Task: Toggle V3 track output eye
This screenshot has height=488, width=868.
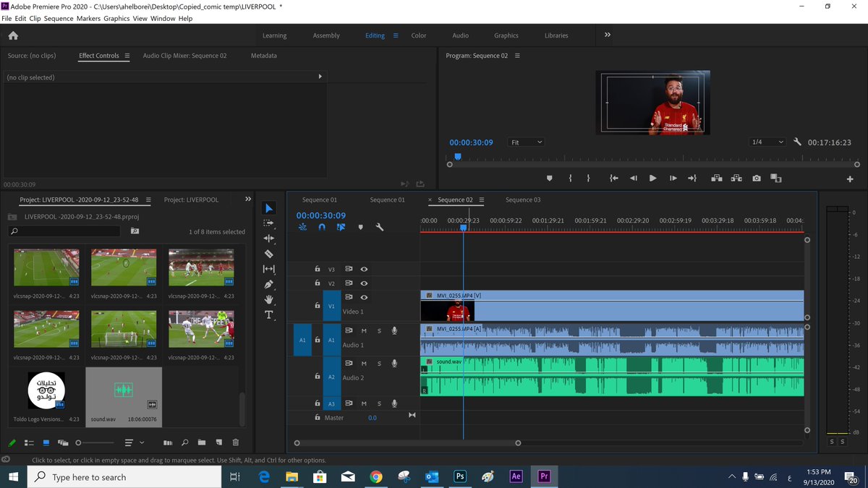Action: click(x=364, y=269)
